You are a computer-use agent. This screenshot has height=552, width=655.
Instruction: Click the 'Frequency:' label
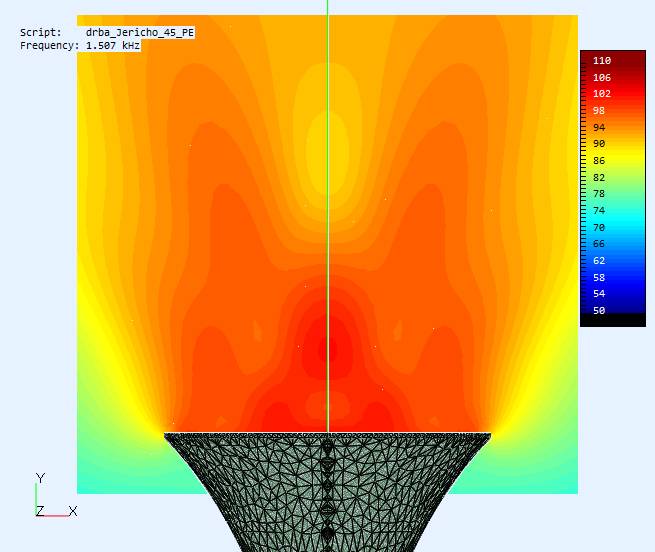[49, 46]
